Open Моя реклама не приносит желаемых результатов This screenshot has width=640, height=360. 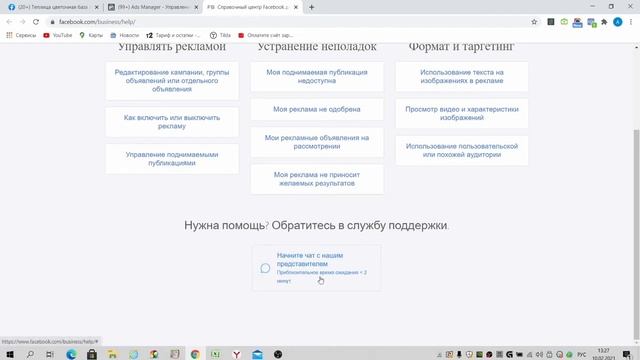[317, 179]
